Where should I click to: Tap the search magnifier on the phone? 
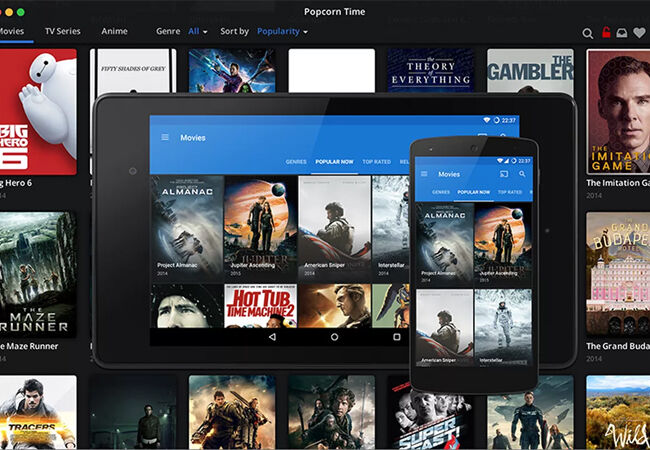coord(522,174)
